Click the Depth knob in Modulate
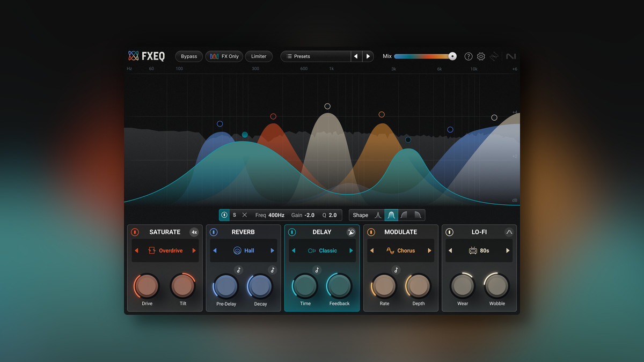 (418, 286)
